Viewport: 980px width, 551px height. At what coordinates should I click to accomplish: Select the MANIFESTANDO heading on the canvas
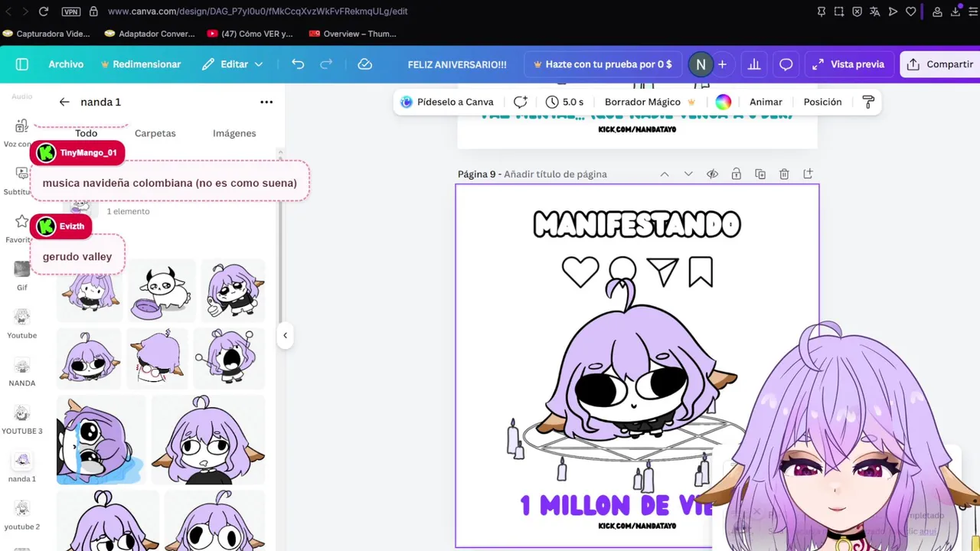(x=637, y=225)
